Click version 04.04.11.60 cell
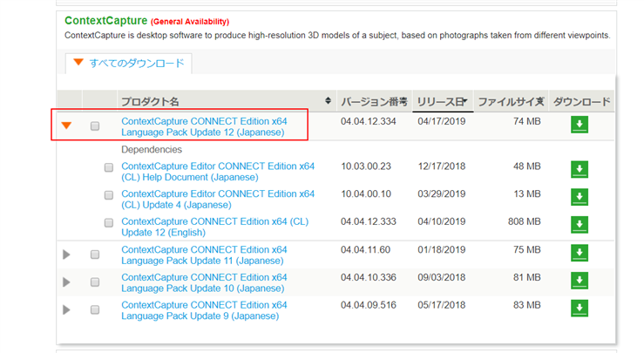Viewport: 644px width, 353px height. 365,249
